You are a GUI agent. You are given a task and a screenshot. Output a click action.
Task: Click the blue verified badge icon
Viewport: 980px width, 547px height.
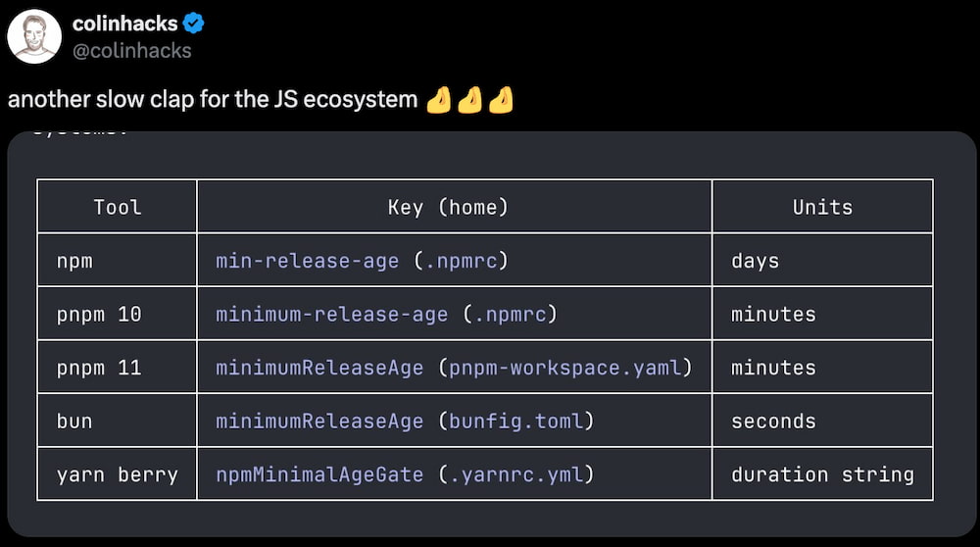tap(194, 24)
